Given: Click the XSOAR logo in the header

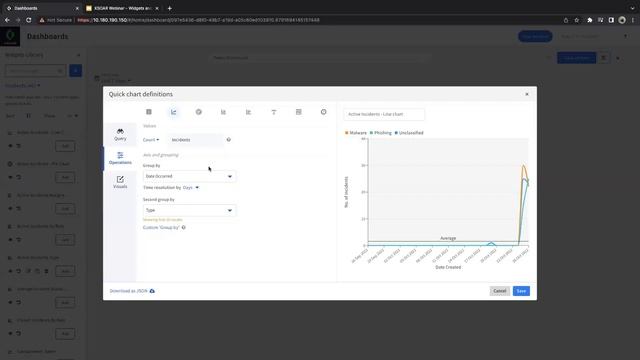Looking at the screenshot, I should click(x=10, y=36).
